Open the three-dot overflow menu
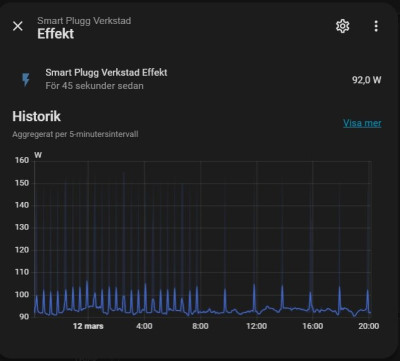 pyautogui.click(x=376, y=26)
